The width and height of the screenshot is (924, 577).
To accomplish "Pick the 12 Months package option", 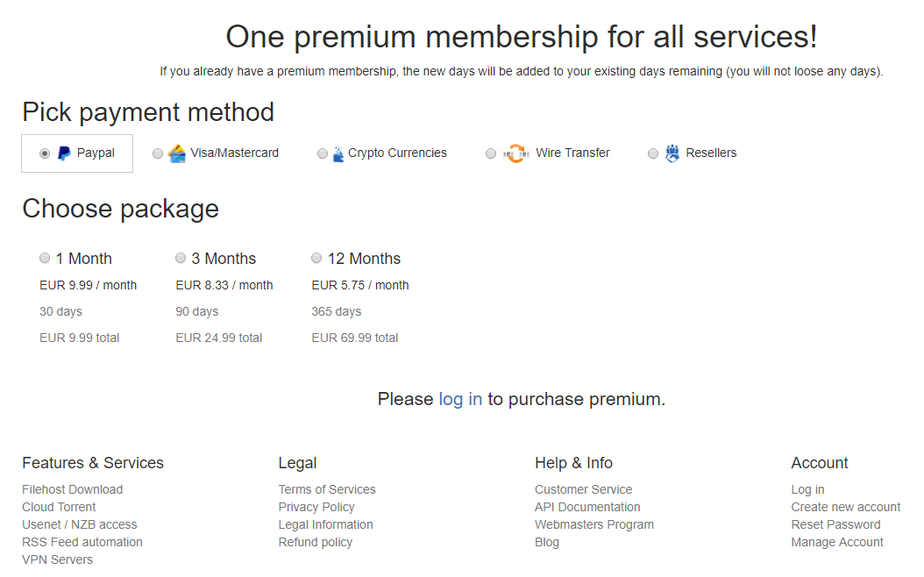I will click(x=316, y=258).
